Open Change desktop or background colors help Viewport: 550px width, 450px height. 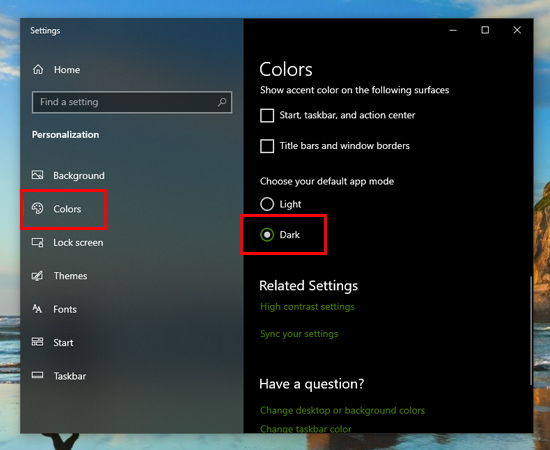click(x=342, y=410)
